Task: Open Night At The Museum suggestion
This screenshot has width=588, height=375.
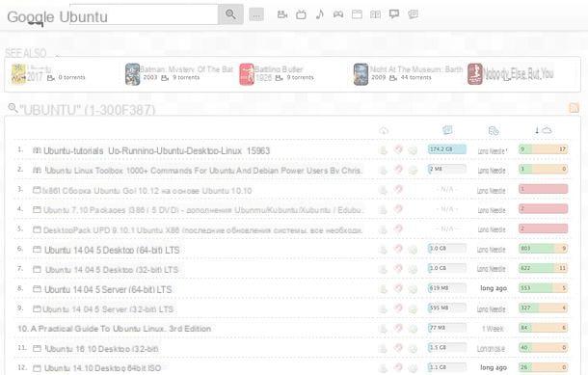Action: (408, 74)
